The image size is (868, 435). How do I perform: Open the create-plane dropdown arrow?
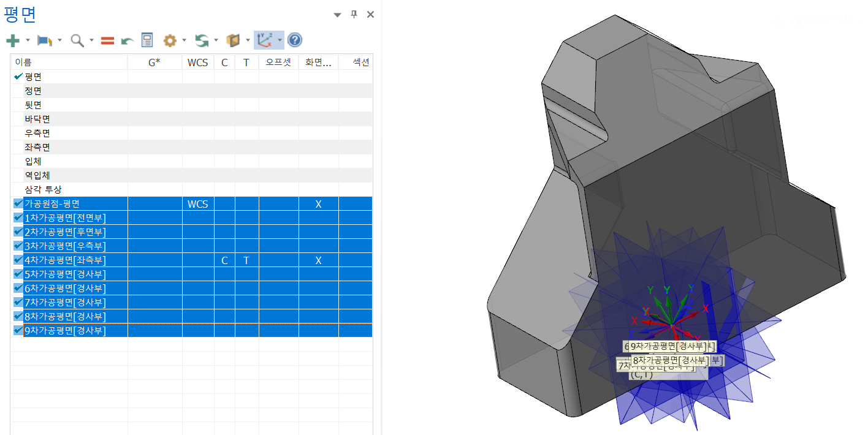[28, 40]
